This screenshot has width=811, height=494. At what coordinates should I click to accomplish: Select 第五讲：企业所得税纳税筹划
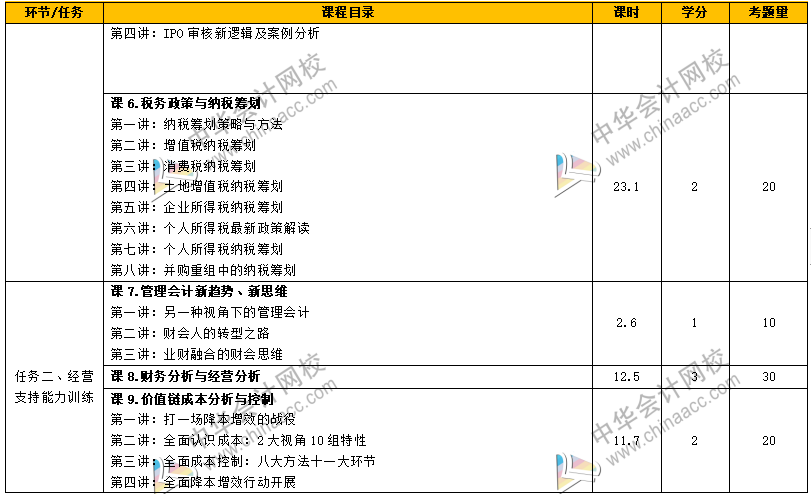pyautogui.click(x=197, y=207)
